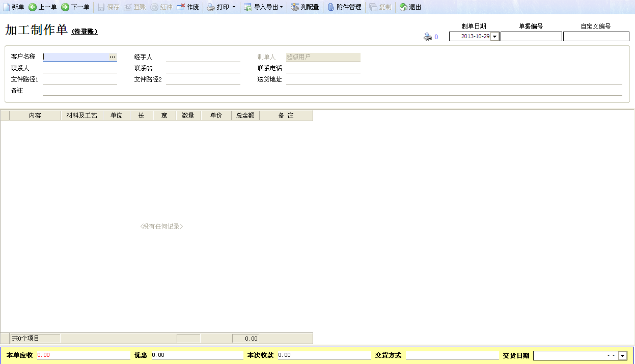Browse customers with the ... button
This screenshot has width=635, height=364.
pos(113,57)
